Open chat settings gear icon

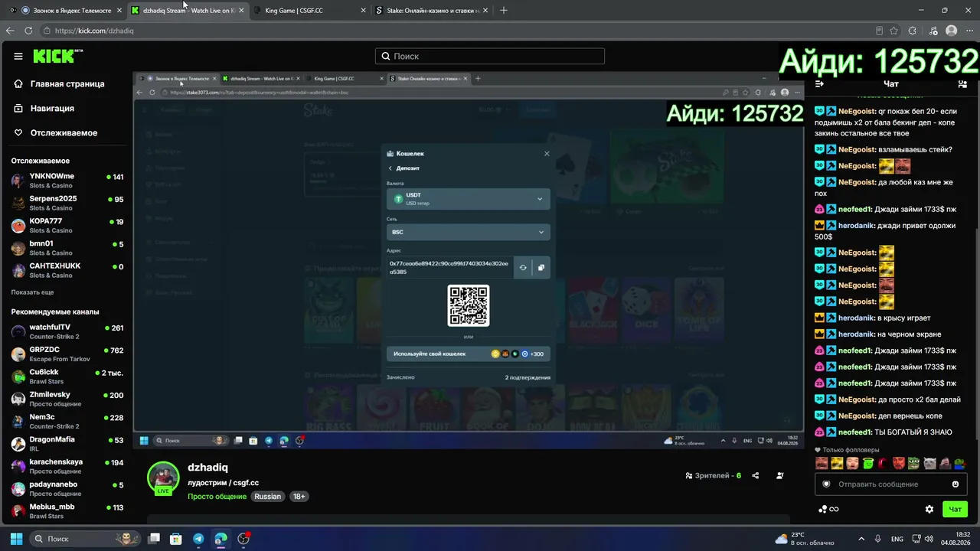point(929,509)
